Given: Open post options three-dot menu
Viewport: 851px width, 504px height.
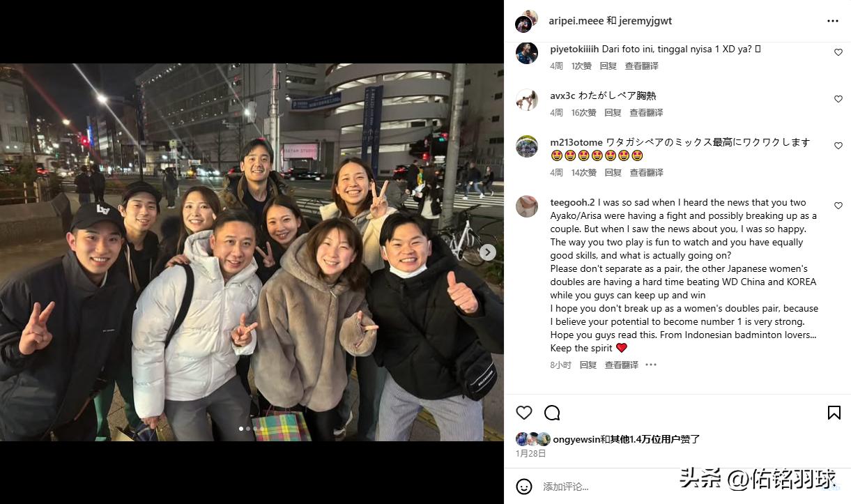Looking at the screenshot, I should click(x=832, y=21).
